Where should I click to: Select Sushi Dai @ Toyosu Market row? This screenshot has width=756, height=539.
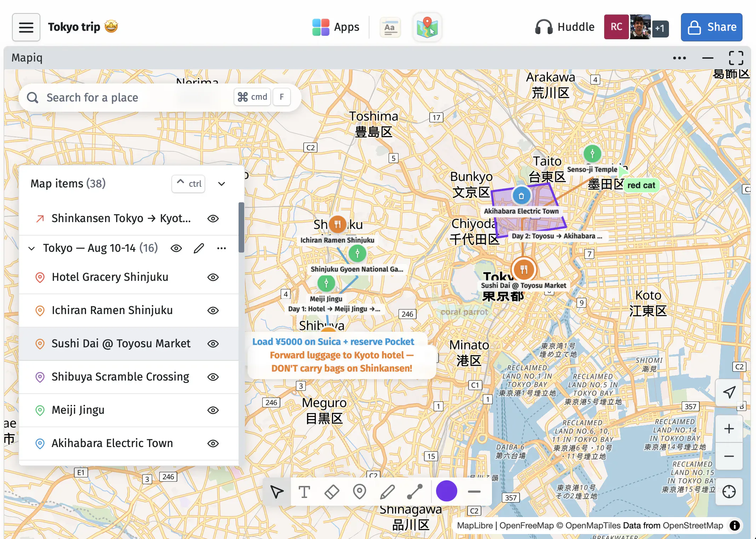[129, 344]
